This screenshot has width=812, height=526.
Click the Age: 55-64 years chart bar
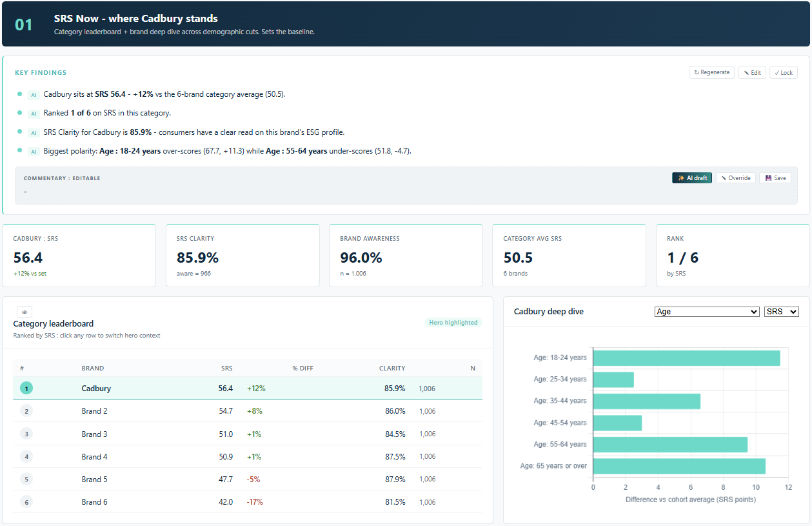(x=670, y=445)
